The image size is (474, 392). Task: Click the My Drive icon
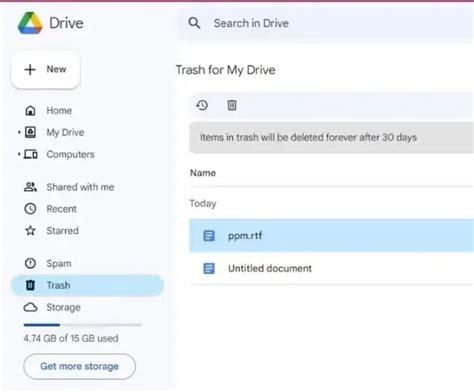30,132
